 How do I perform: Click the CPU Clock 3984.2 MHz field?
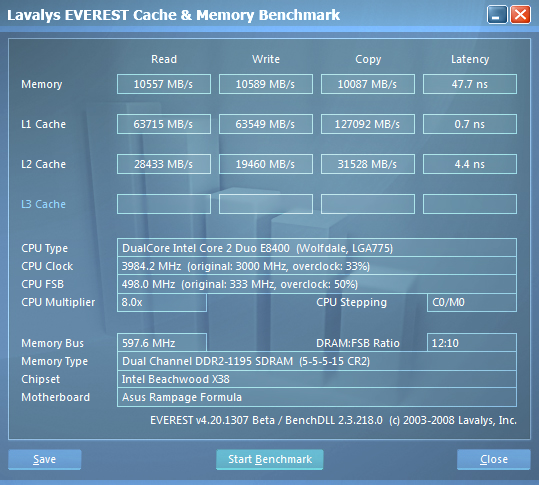coord(317,266)
